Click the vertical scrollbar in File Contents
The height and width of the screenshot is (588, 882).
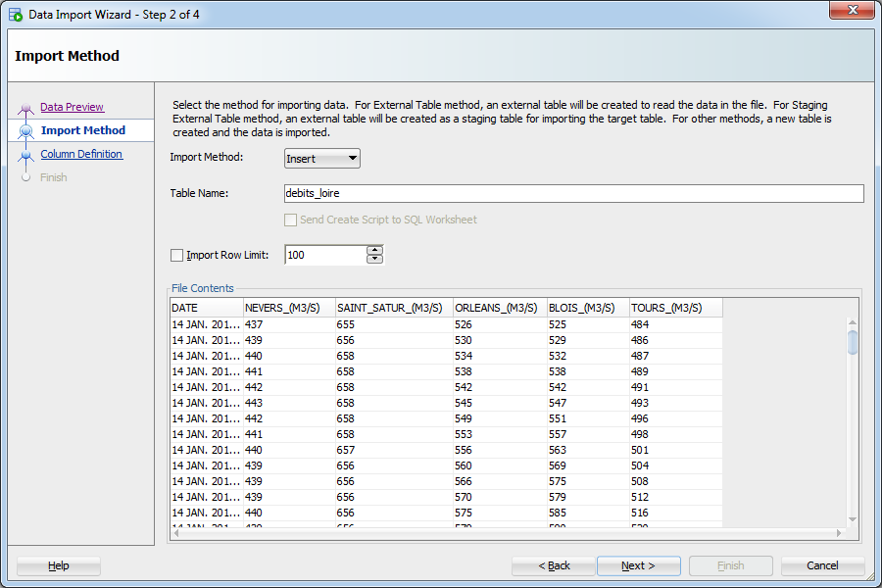tap(853, 421)
